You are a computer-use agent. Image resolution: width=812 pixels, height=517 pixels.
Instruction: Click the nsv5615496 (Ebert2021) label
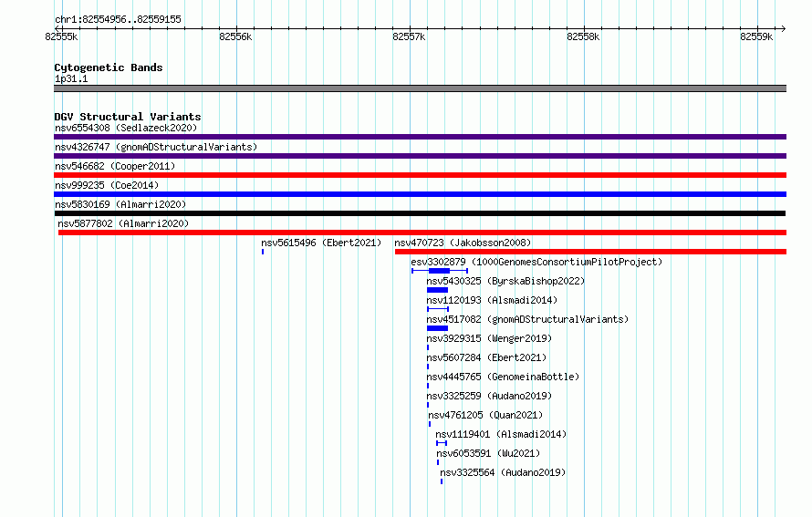321,243
